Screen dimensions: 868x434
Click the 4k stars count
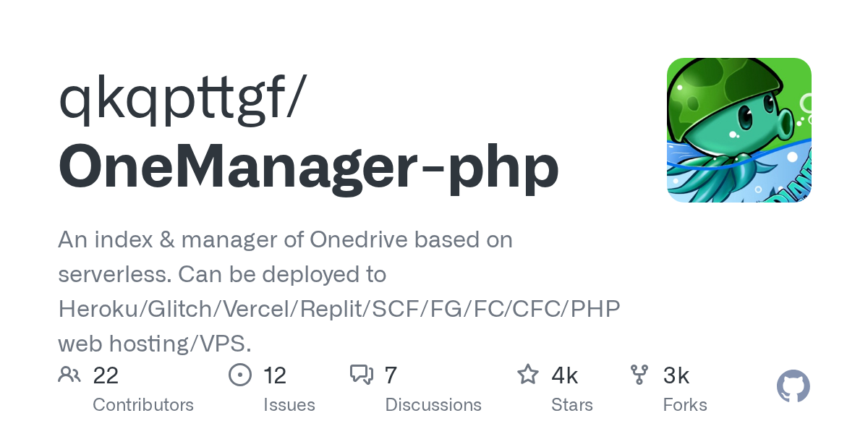[x=564, y=375]
